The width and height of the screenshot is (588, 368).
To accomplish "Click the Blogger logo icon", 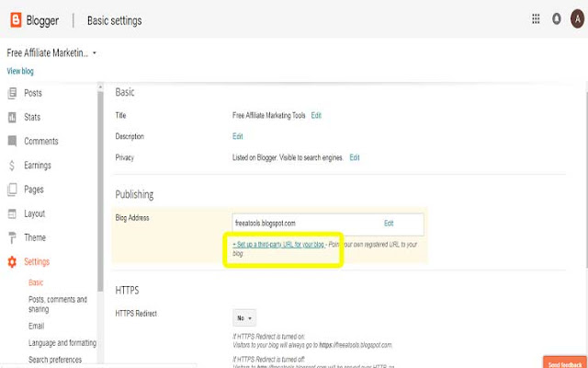I will point(17,19).
